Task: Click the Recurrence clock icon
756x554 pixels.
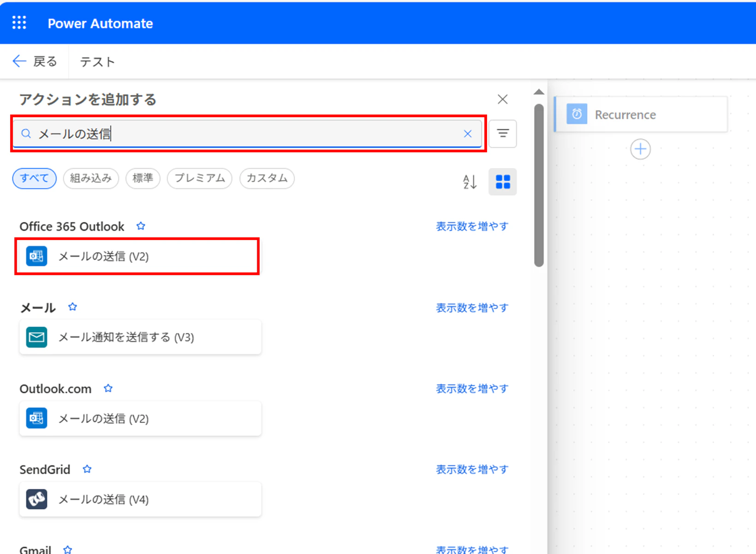Action: (x=577, y=114)
